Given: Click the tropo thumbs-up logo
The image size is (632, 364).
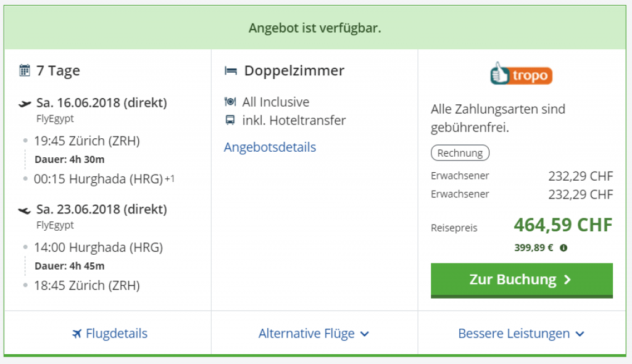Looking at the screenshot, I should 522,74.
